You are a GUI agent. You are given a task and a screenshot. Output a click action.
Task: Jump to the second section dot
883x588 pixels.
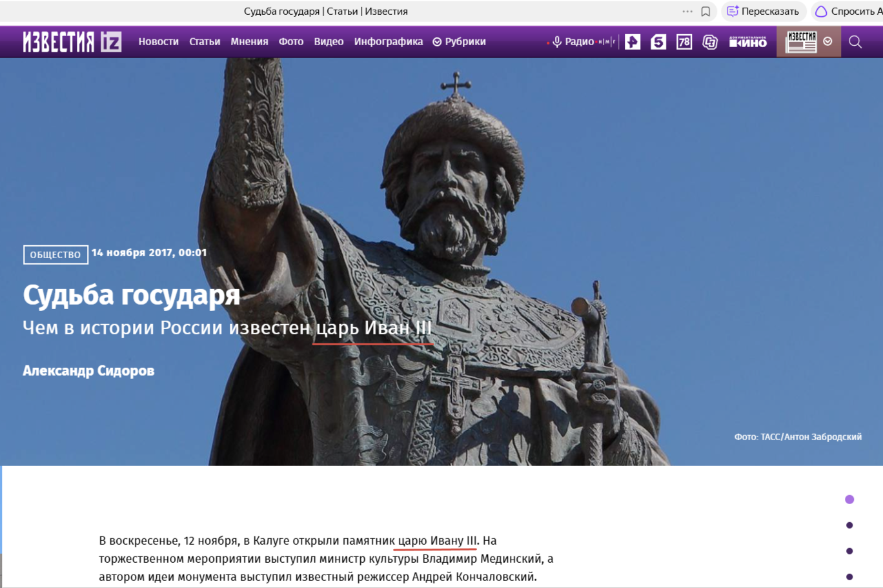849,525
